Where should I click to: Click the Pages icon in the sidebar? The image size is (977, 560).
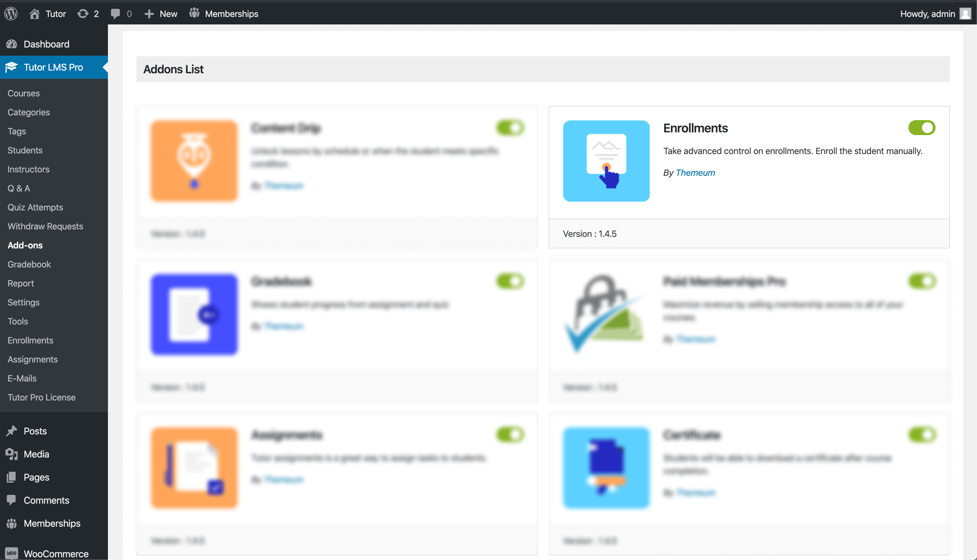pos(12,477)
